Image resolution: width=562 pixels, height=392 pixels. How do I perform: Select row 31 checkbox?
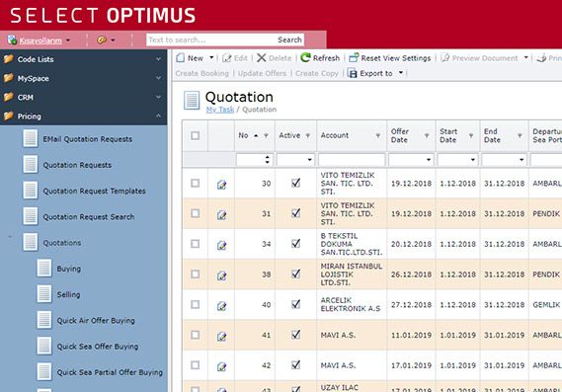coord(195,213)
